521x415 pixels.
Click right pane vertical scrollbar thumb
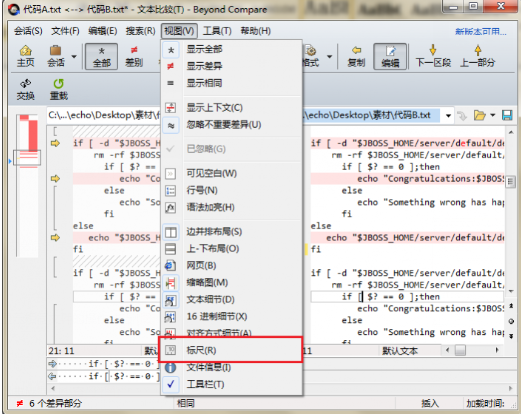pyautogui.click(x=510, y=182)
